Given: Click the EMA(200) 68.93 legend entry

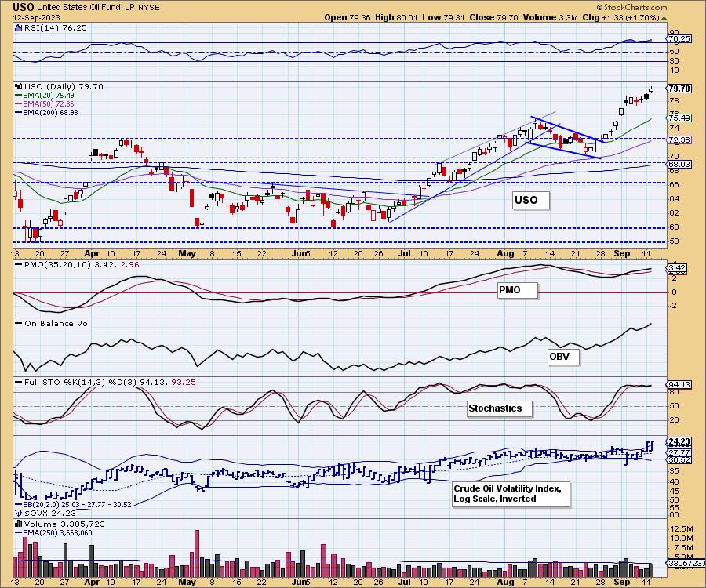Looking at the screenshot, I should pyautogui.click(x=46, y=112).
